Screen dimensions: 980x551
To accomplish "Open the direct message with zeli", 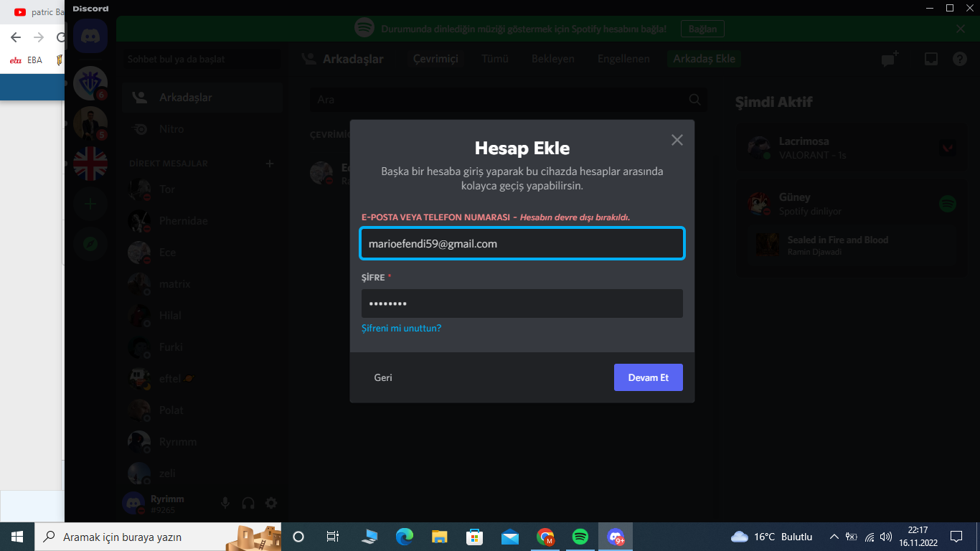I will point(202,474).
